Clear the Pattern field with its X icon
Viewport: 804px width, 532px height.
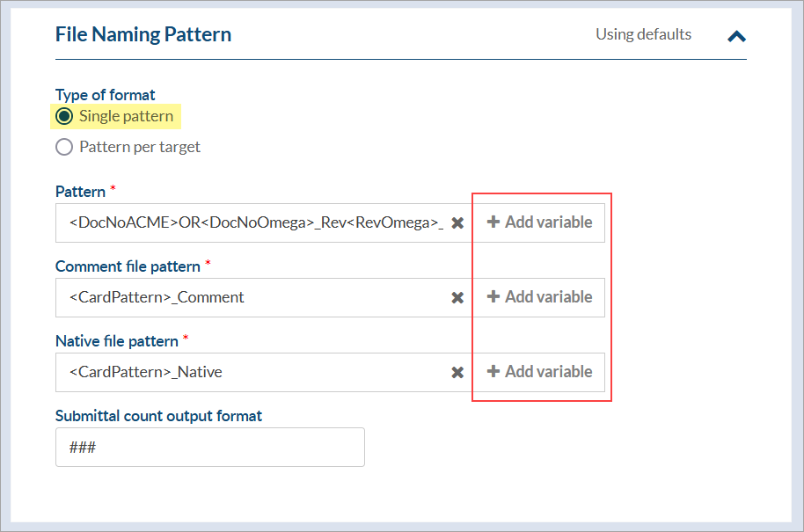tap(457, 223)
